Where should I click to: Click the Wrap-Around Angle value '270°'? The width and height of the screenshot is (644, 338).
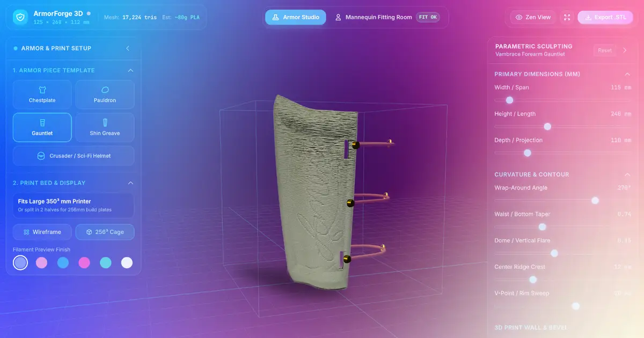(x=624, y=188)
